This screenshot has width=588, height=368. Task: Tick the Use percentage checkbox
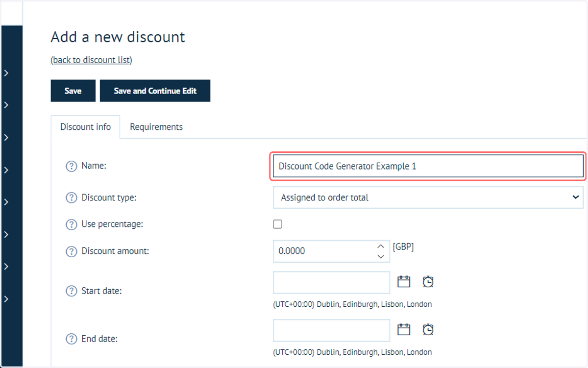tap(278, 224)
